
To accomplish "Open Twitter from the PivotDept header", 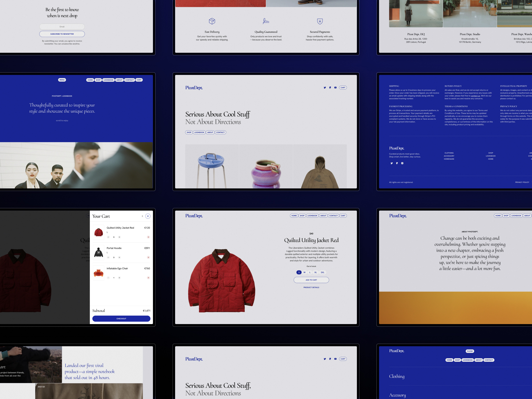I will pyautogui.click(x=325, y=88).
